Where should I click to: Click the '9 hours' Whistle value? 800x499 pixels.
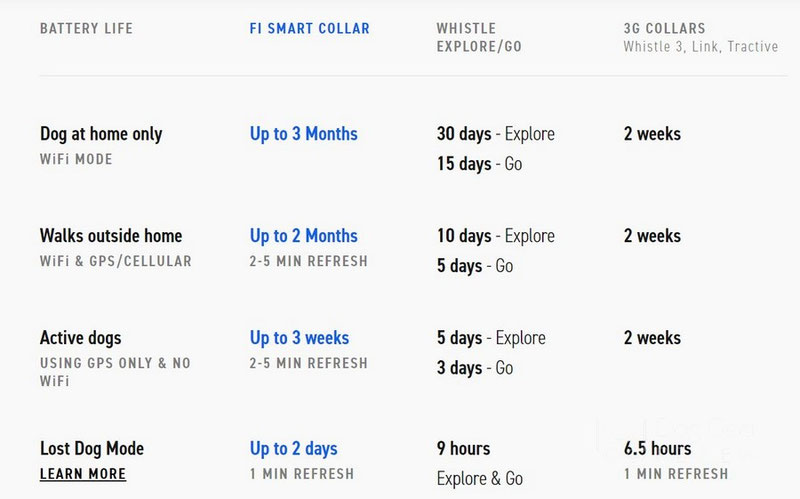(463, 448)
